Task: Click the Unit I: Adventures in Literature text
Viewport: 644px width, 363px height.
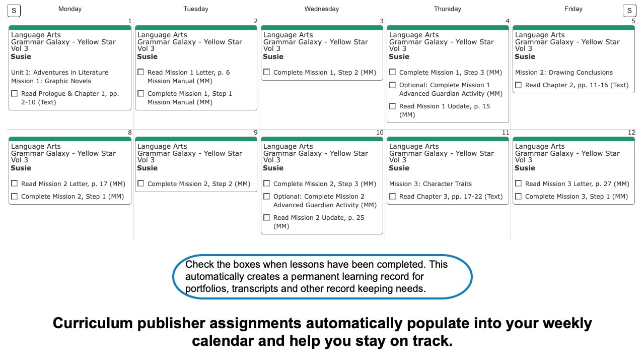Action: [x=59, y=73]
